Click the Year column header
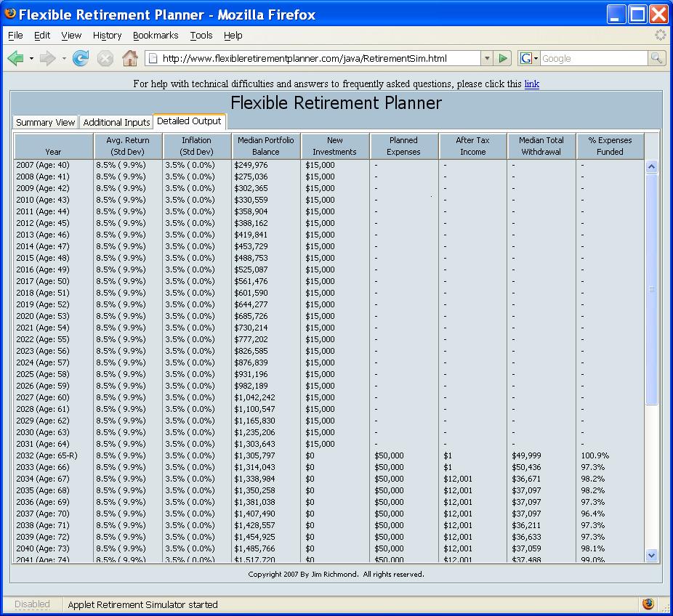This screenshot has width=673, height=616. point(53,146)
